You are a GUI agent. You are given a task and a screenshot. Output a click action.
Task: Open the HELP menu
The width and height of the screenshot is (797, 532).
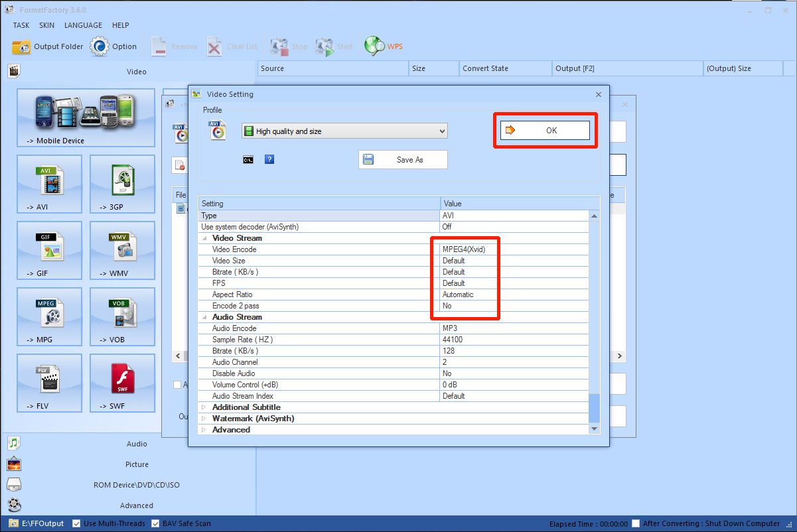[x=121, y=25]
